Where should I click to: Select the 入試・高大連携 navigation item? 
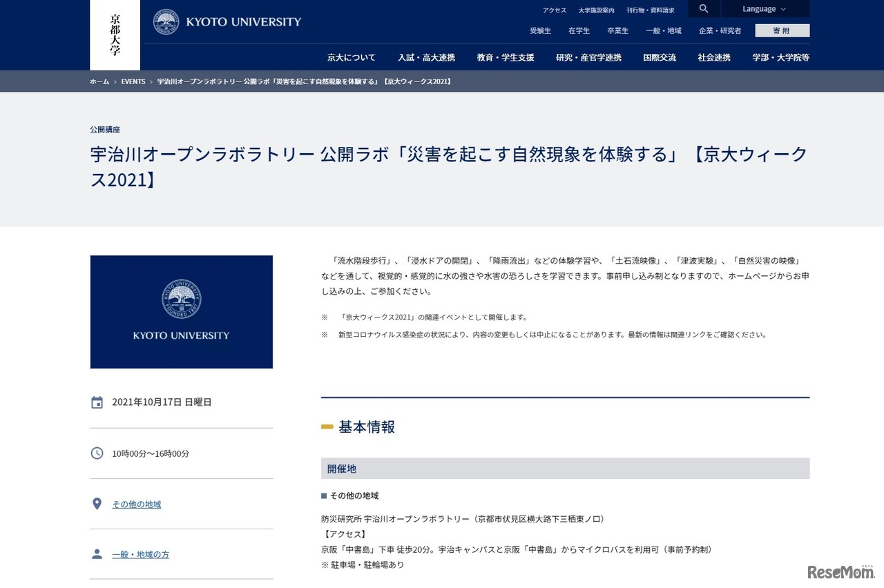pos(427,58)
